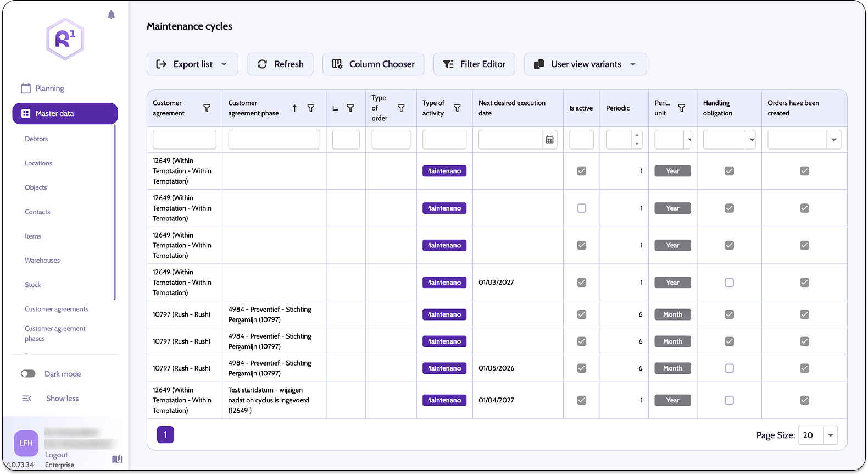Click the Customer agreement column filter icon
This screenshot has height=475, width=868.
pyautogui.click(x=207, y=108)
